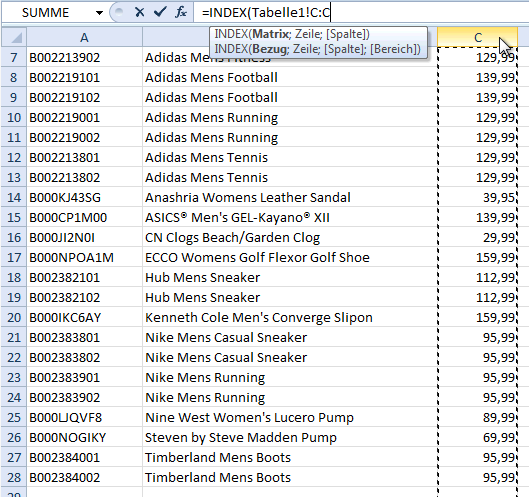
Task: Select cell B000KJ43SG
Action: [84, 197]
